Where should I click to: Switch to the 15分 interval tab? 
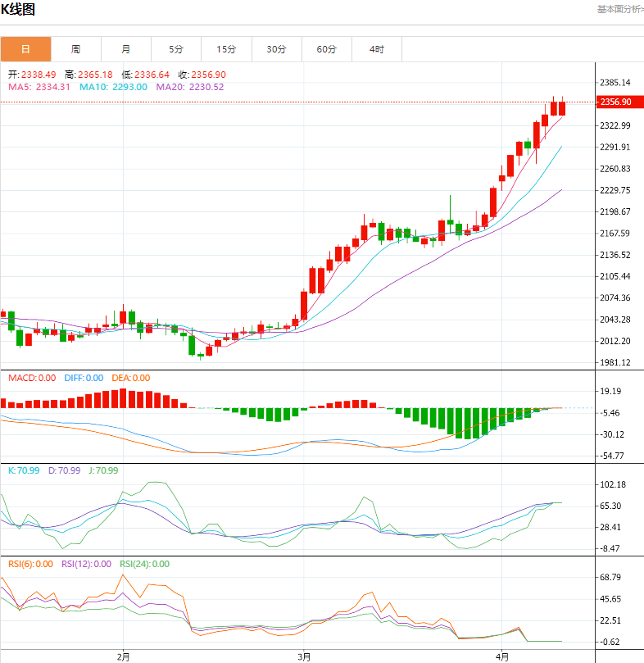click(x=226, y=49)
